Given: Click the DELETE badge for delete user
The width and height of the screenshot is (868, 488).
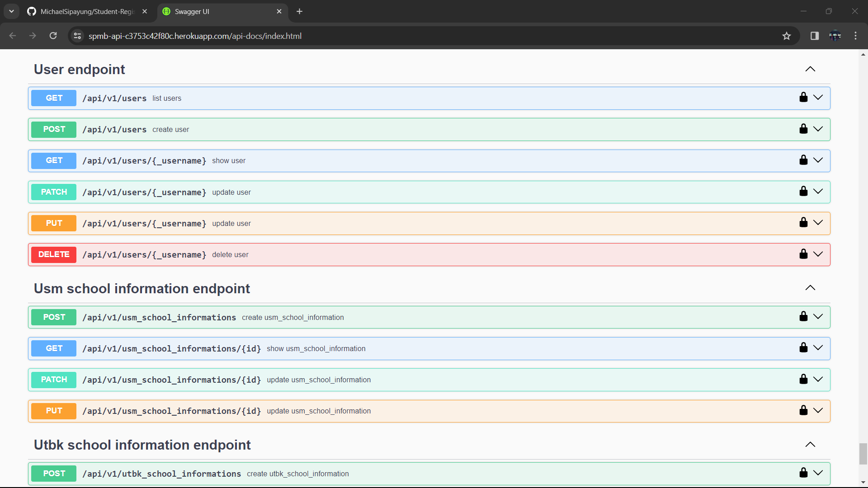Looking at the screenshot, I should tap(54, 254).
